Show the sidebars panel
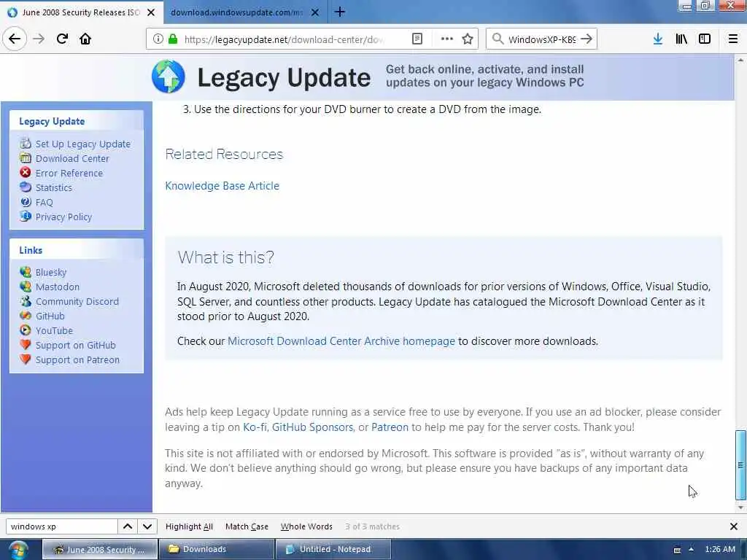Image resolution: width=747 pixels, height=560 pixels. point(705,39)
